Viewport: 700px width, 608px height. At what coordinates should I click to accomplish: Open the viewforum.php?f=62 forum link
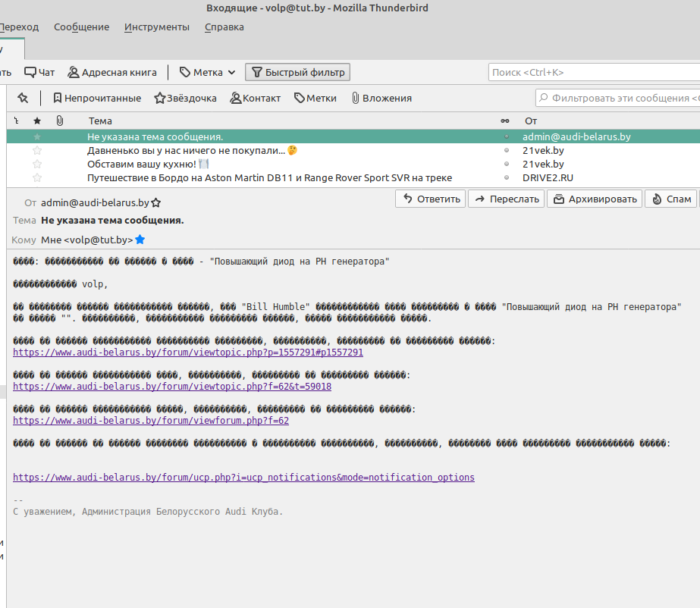150,421
